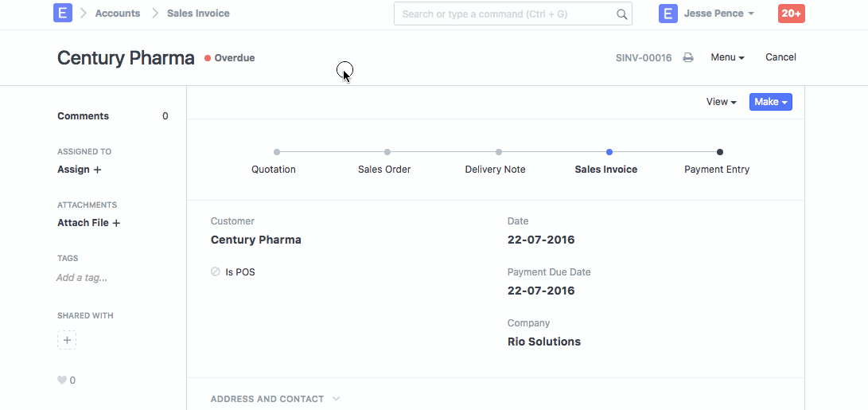Click the ERPNext home logo icon

tap(63, 14)
